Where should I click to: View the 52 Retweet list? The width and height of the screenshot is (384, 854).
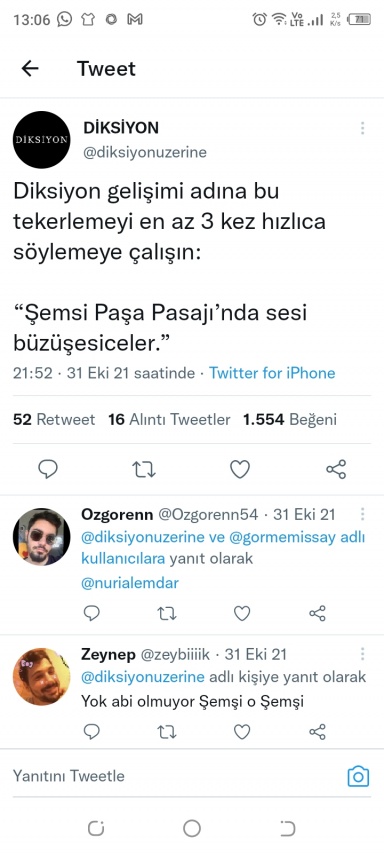54,419
